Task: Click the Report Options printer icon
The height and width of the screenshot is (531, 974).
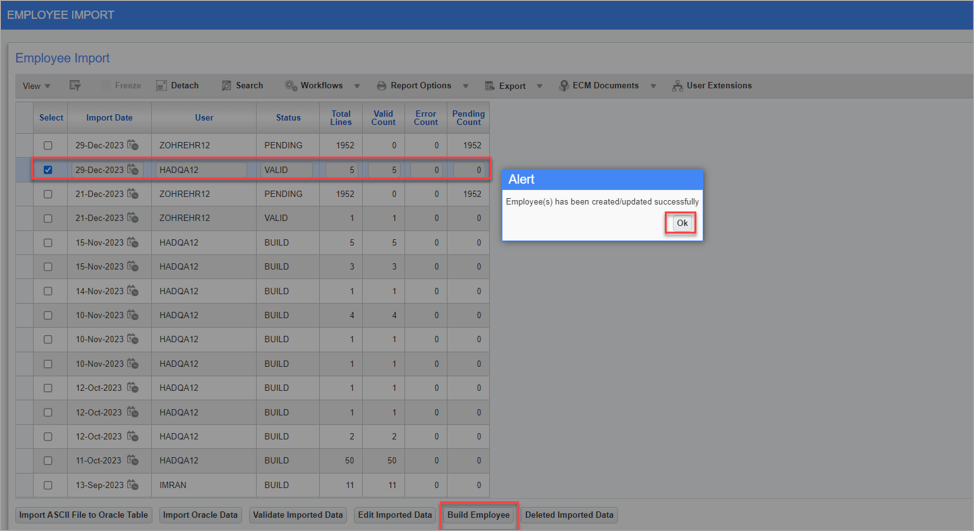Action: [x=381, y=86]
